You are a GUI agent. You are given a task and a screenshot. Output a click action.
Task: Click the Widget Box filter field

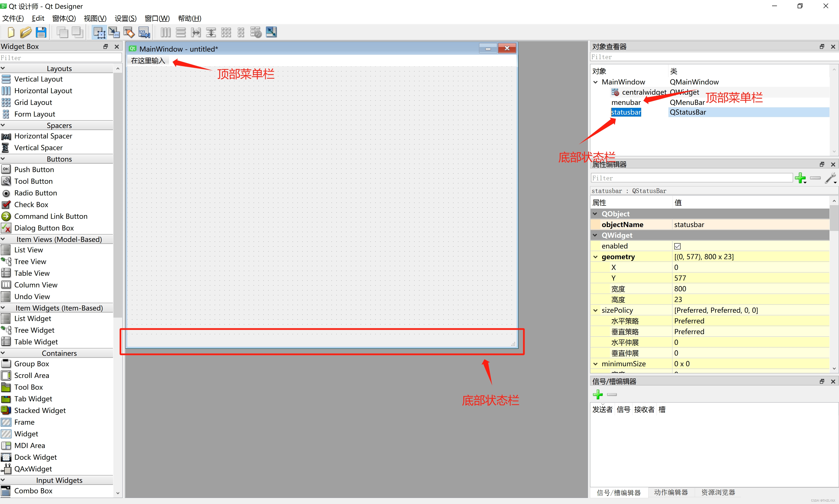61,57
